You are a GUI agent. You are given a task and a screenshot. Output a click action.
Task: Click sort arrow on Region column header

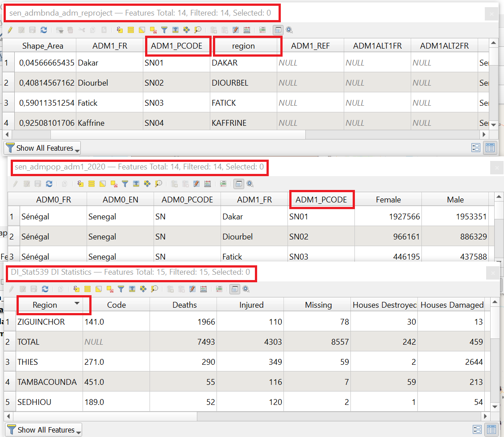(x=77, y=303)
